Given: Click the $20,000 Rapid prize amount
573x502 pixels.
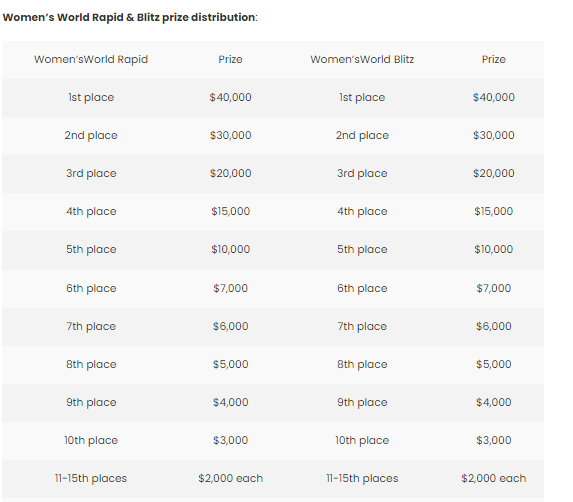Looking at the screenshot, I should point(230,173).
